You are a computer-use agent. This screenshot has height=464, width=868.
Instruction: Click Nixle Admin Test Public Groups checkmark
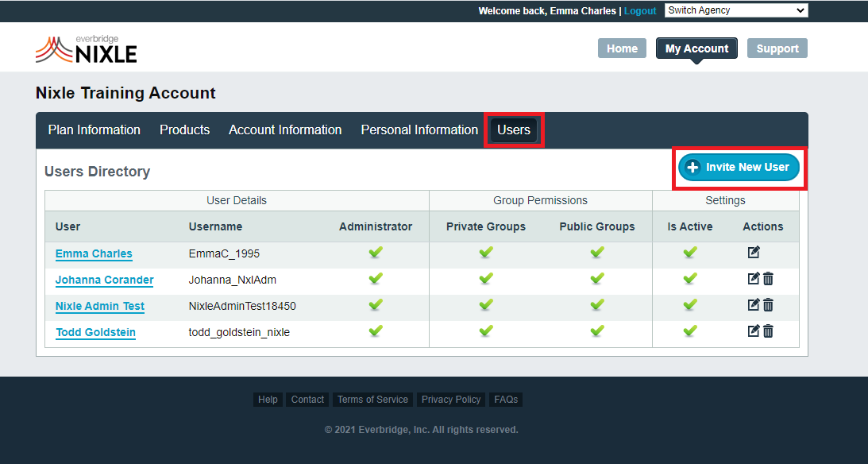[x=596, y=304]
